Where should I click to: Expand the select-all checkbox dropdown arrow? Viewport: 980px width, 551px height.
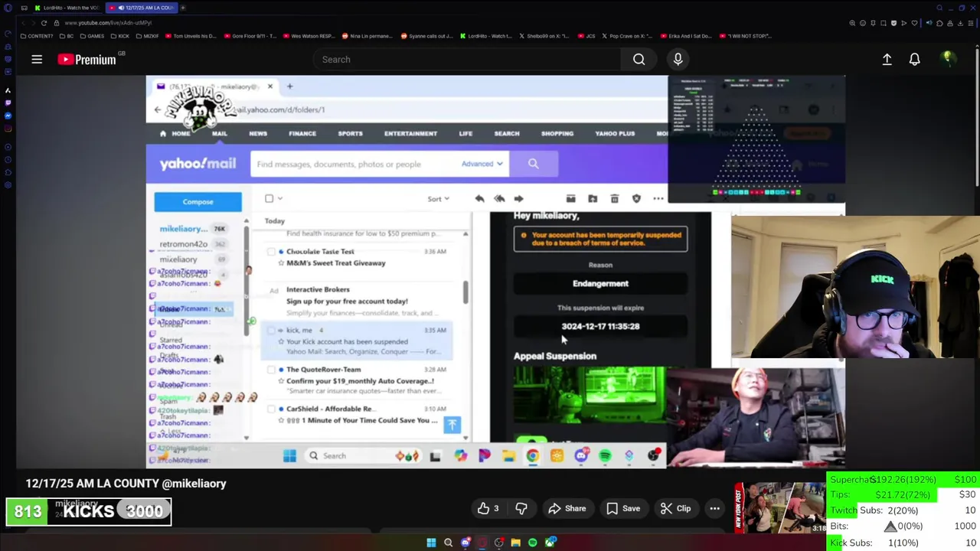tap(280, 199)
